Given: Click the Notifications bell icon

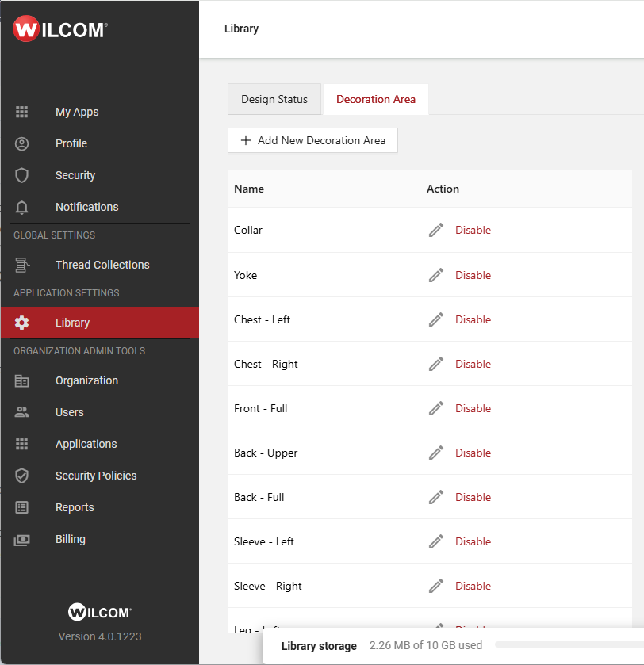Looking at the screenshot, I should point(22,207).
